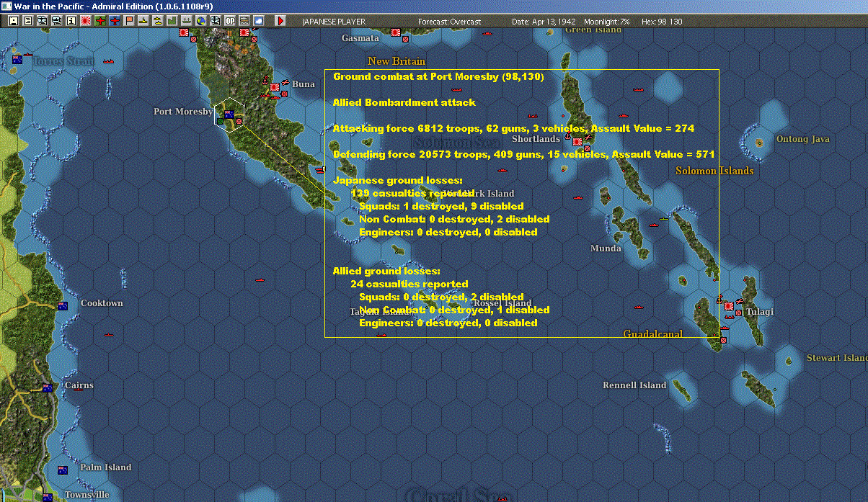
Task: Click 'Ground combat at Port Moresby' heading
Action: (438, 76)
